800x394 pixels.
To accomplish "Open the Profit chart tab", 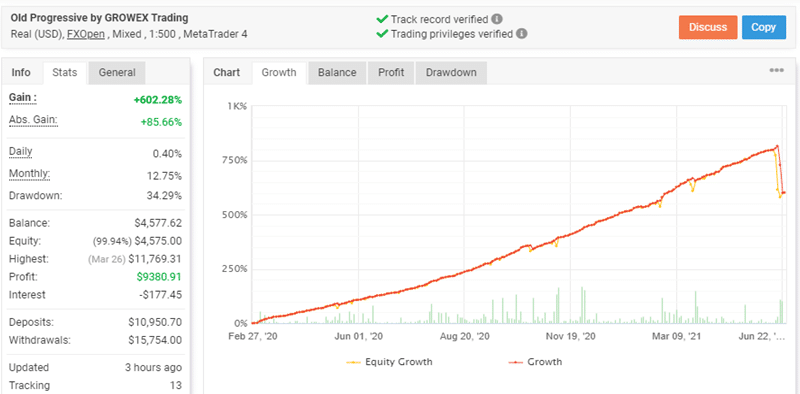I will (391, 72).
